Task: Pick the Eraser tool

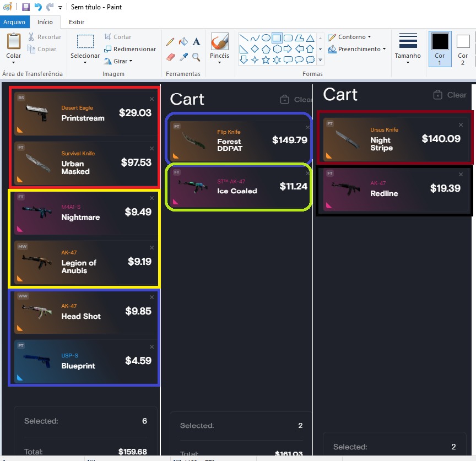Action: click(x=170, y=57)
